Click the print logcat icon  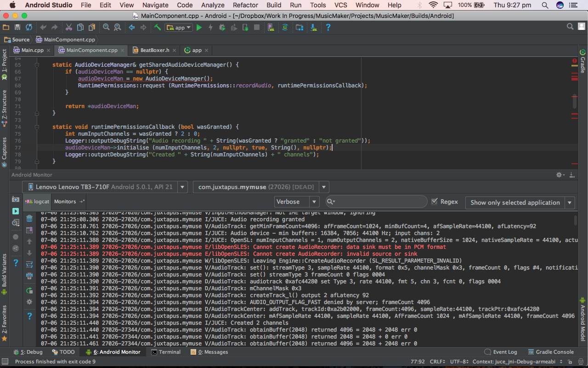(29, 276)
